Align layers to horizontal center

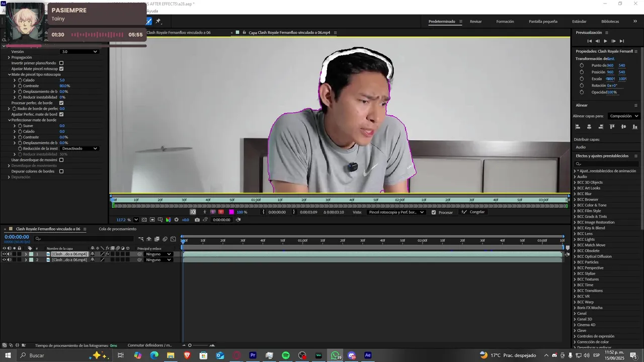coord(589,127)
